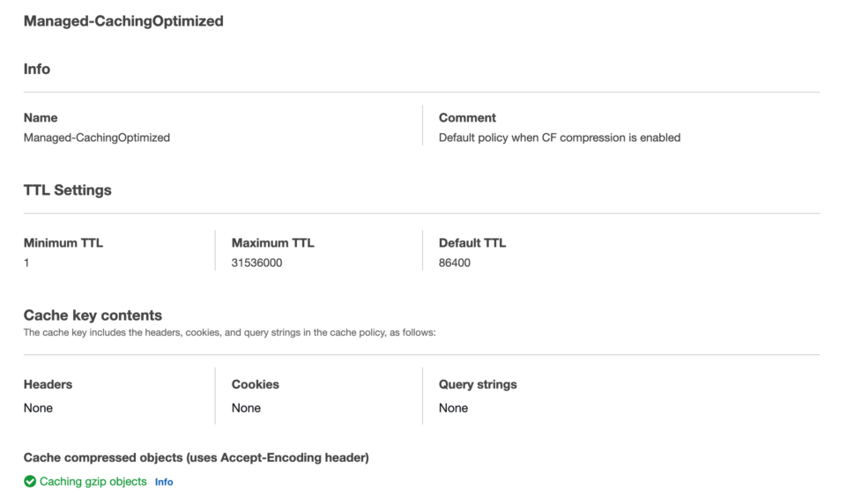Click the Cache key contents heading
Screen dimensions: 846x504
click(x=93, y=315)
